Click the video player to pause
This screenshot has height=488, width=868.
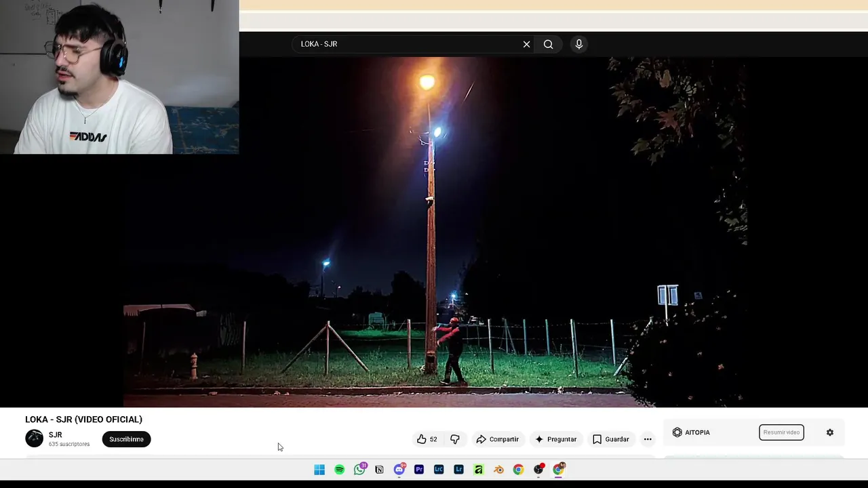click(434, 232)
